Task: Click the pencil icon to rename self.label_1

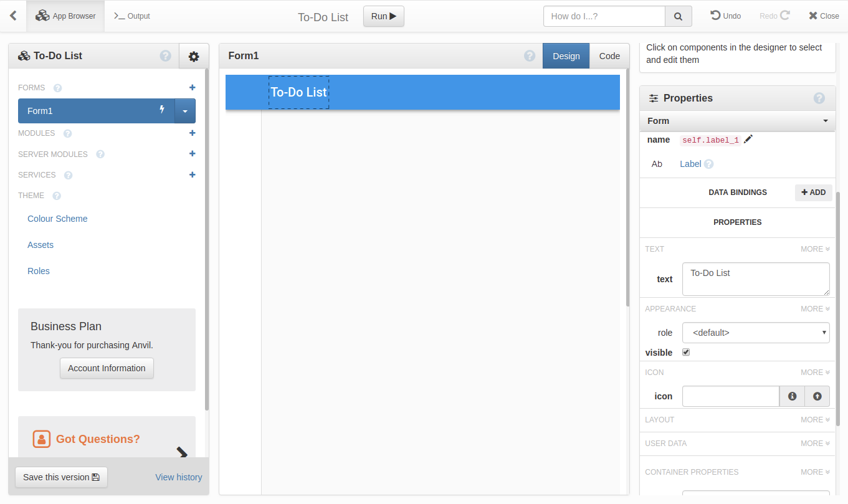Action: click(748, 140)
